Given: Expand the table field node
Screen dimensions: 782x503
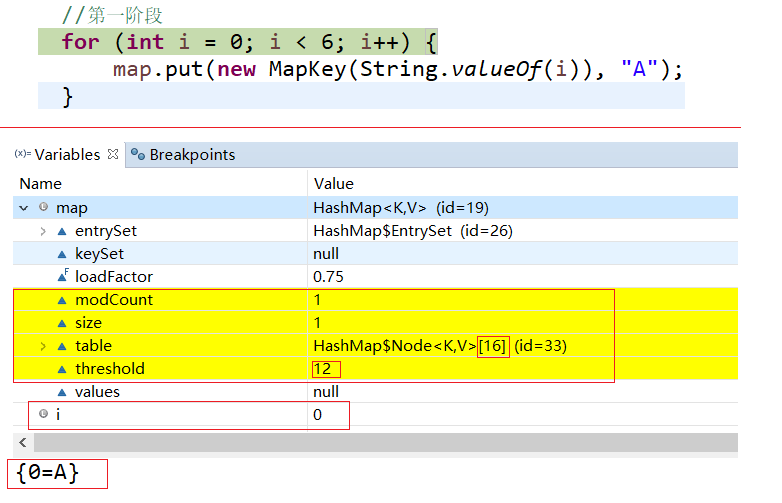Looking at the screenshot, I should click(43, 346).
